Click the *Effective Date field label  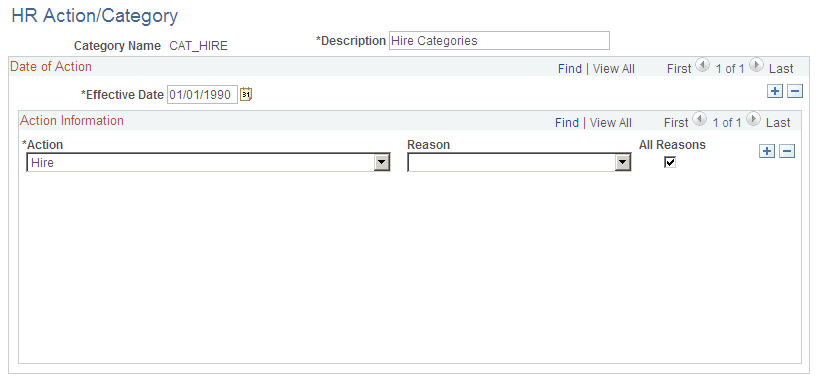[122, 94]
